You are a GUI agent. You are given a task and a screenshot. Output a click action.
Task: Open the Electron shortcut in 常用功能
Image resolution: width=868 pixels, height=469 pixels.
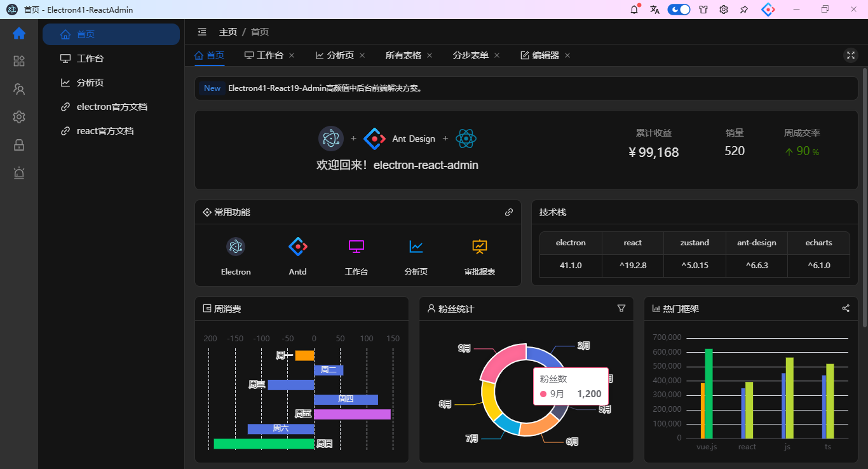[x=236, y=257]
